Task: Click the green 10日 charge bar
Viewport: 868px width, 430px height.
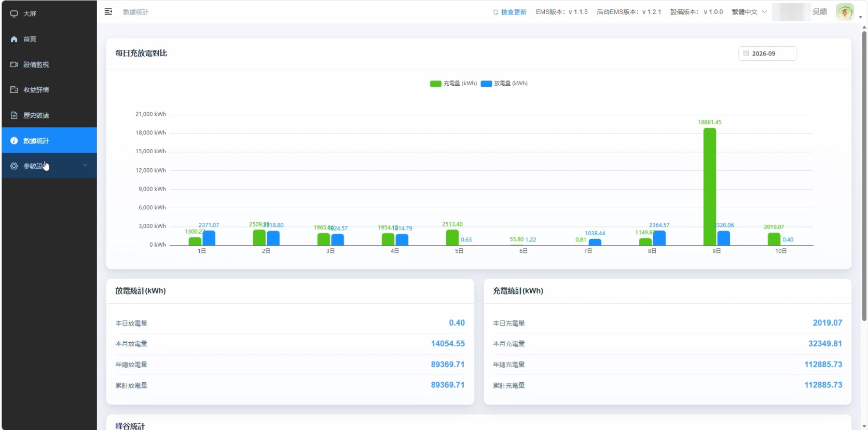Action: 774,239
